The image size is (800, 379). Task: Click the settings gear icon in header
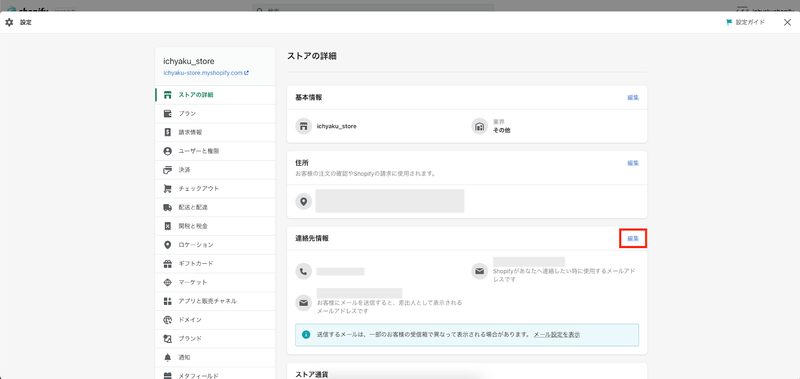9,22
